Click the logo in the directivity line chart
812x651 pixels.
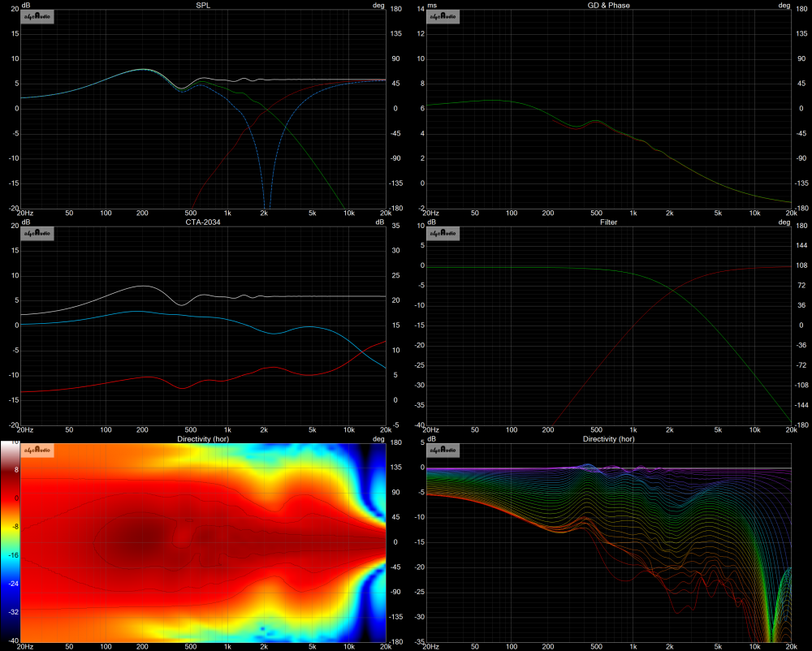(443, 451)
